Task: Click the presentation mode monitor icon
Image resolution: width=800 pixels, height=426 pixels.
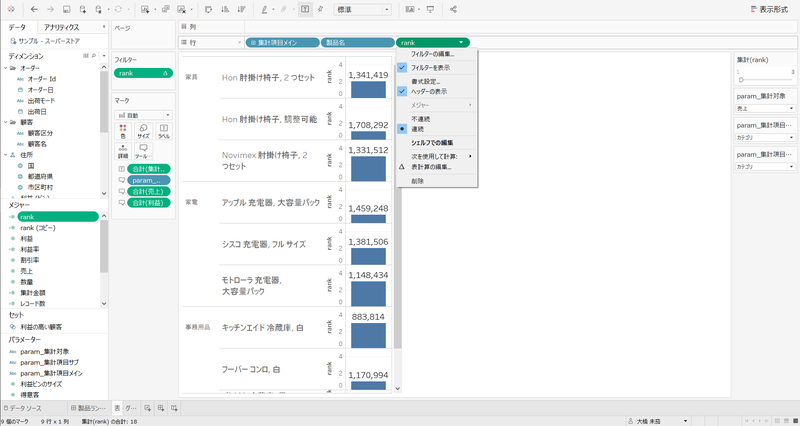Action: coord(430,9)
